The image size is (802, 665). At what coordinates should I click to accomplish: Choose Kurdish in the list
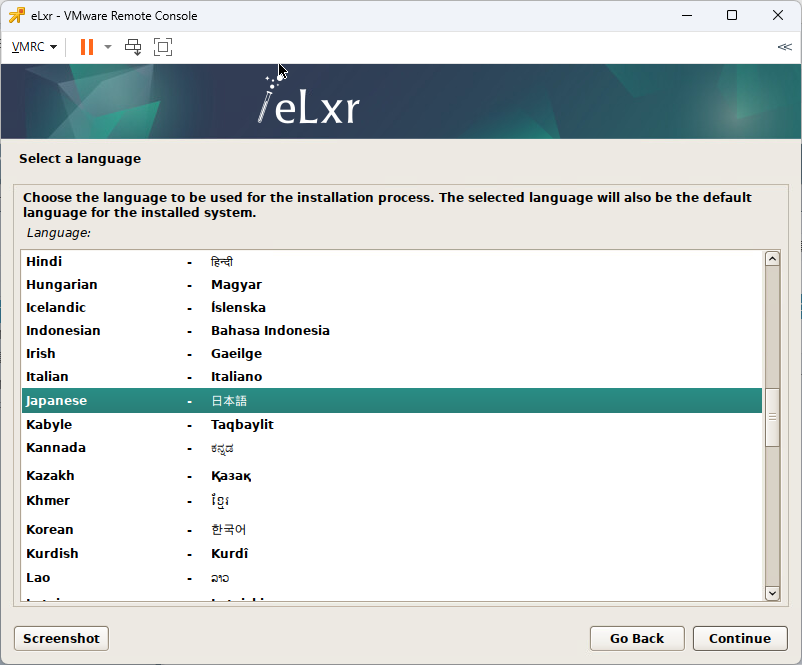392,553
